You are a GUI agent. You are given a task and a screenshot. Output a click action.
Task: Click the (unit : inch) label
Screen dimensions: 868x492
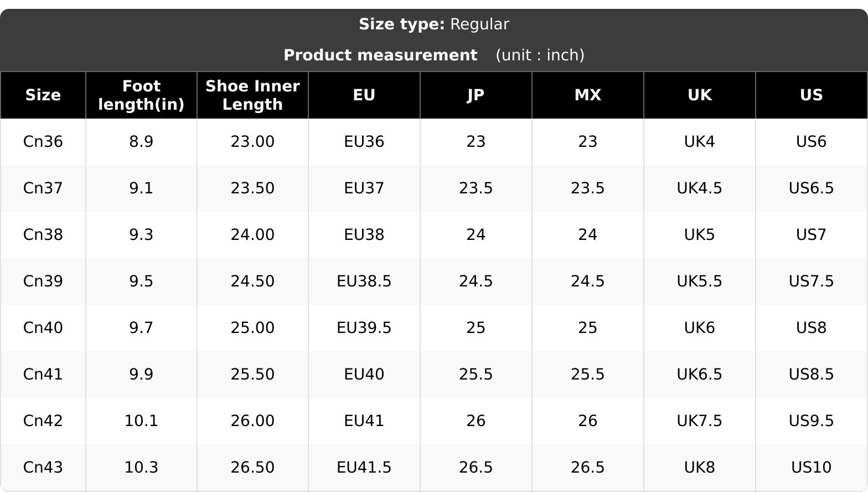point(540,55)
